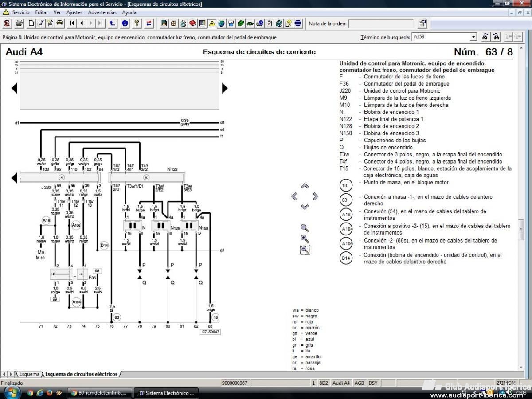
Task: Switch to the Esquema tab
Action: (x=29, y=374)
